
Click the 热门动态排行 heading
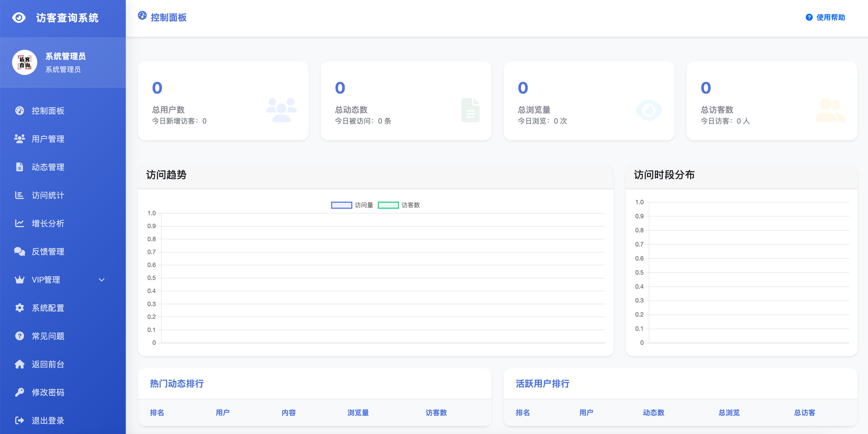tap(177, 383)
